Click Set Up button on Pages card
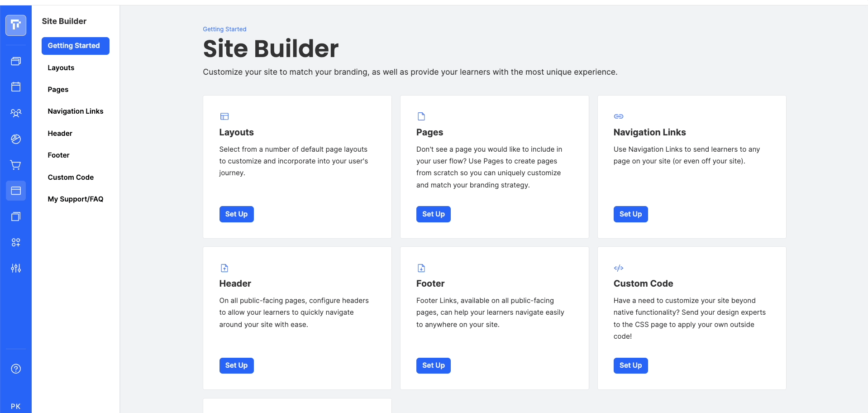868x413 pixels. click(434, 214)
